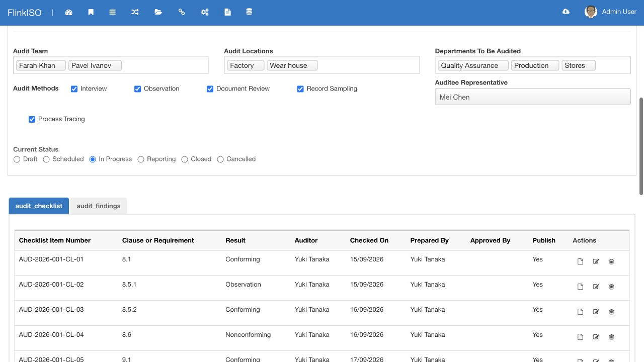The image size is (644, 362).
Task: Set status to Scheduled
Action: point(46,159)
